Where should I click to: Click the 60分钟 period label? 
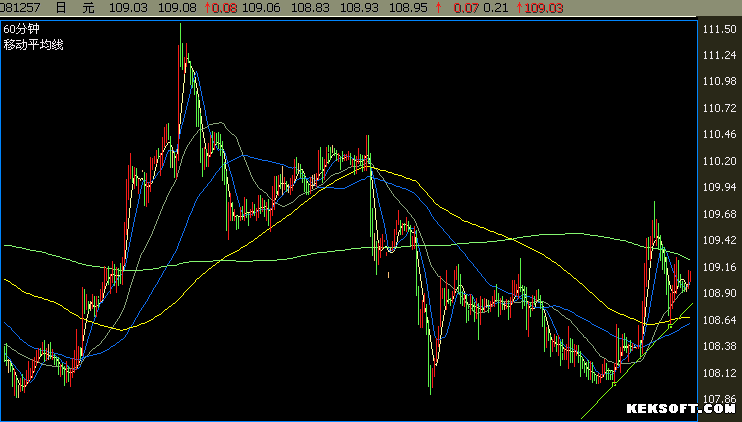21,29
